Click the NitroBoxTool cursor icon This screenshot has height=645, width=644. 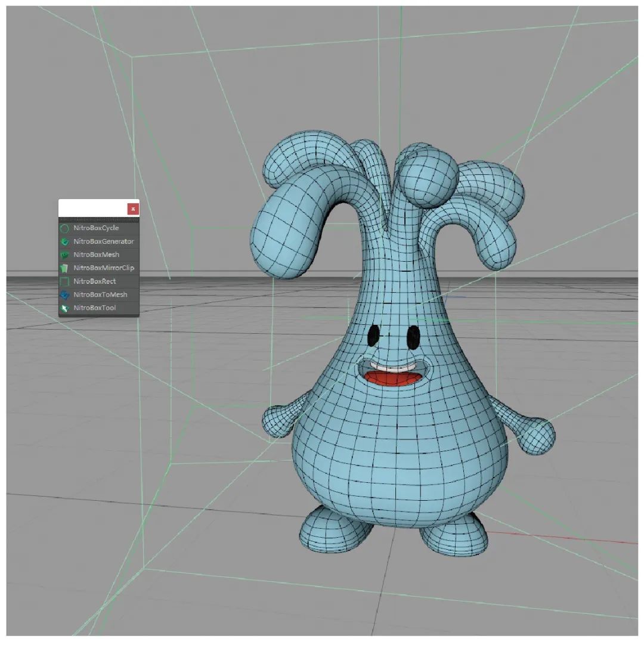coord(64,308)
